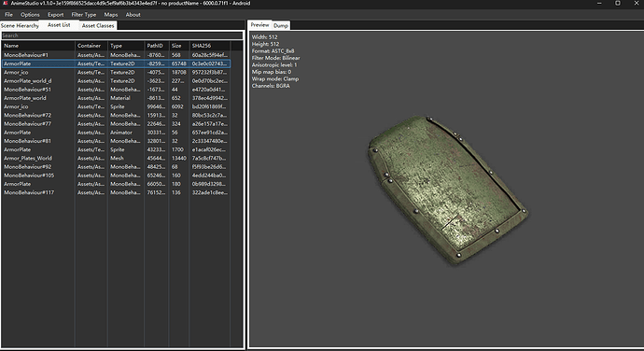Switch to the Scene Hierarchy tab

tap(20, 25)
